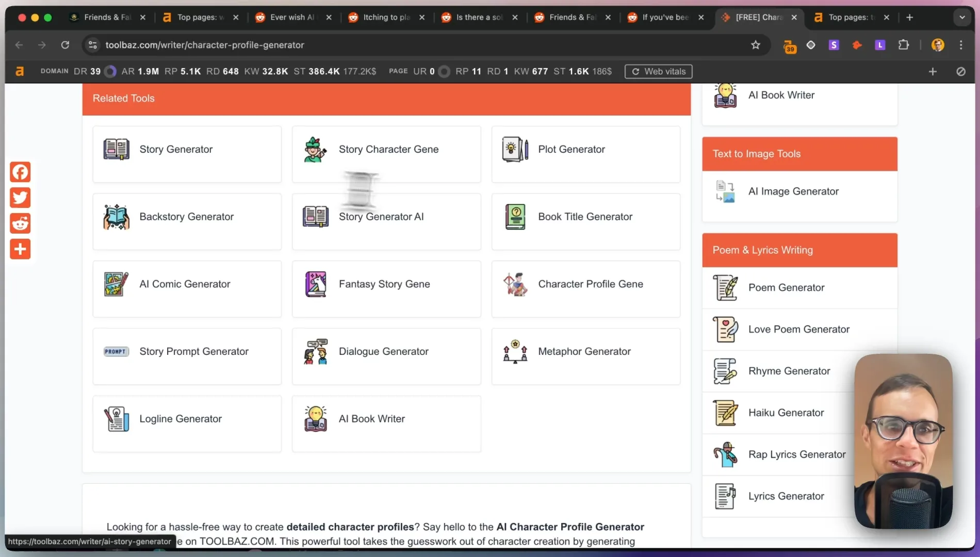Click the Story Generator book icon
Image resolution: width=980 pixels, height=557 pixels.
pyautogui.click(x=116, y=150)
